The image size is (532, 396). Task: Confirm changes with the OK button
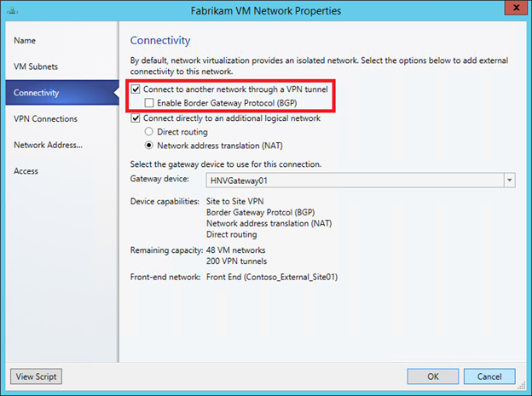pos(433,376)
